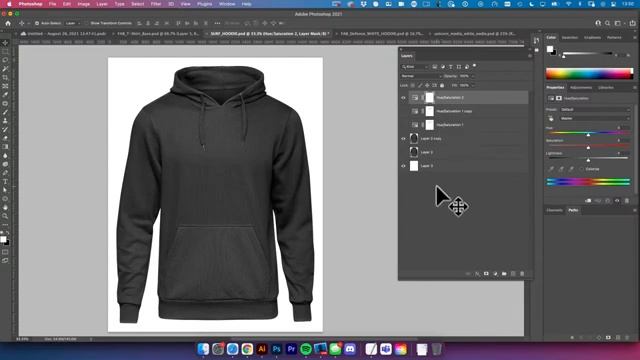Select the Hue/Saturation 1 copy layer mask thumbnail
The width and height of the screenshot is (640, 360).
click(429, 111)
